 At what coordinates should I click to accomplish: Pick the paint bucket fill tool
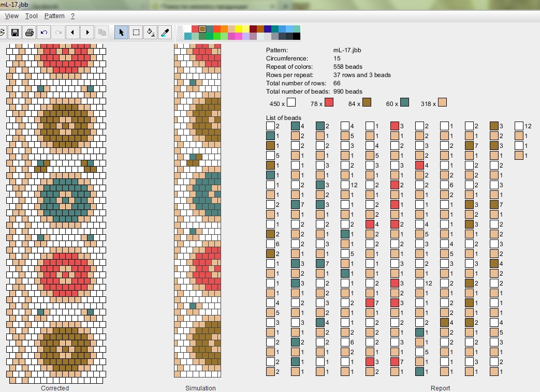coord(151,33)
